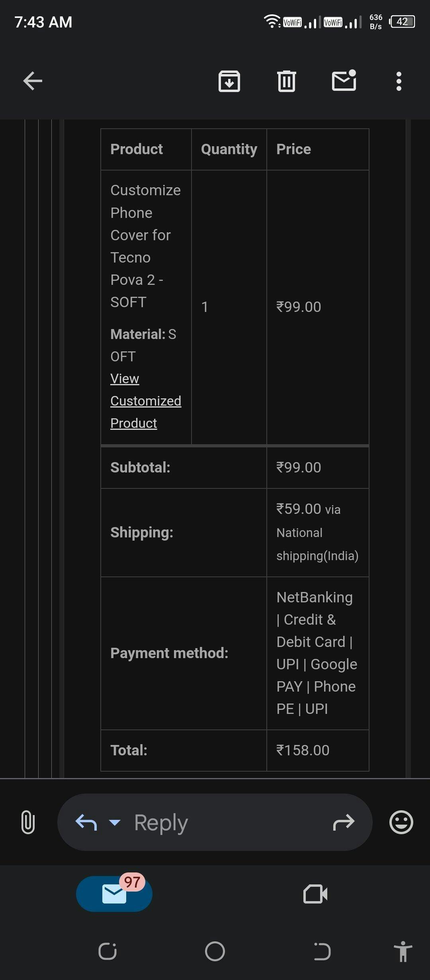Switch to the Mail tab
430x980 pixels.
114,894
